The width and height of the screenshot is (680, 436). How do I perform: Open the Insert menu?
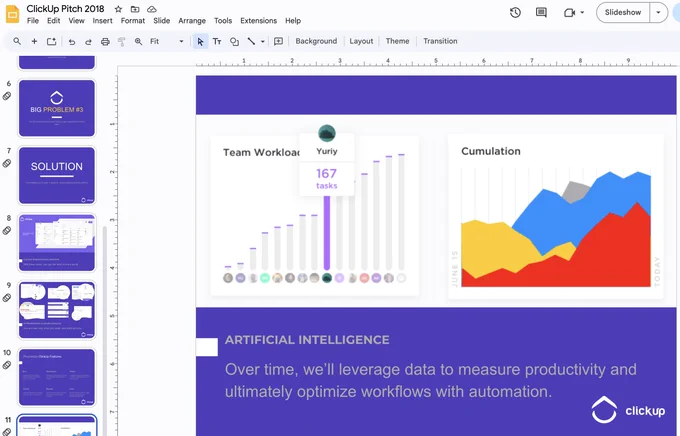click(x=102, y=21)
